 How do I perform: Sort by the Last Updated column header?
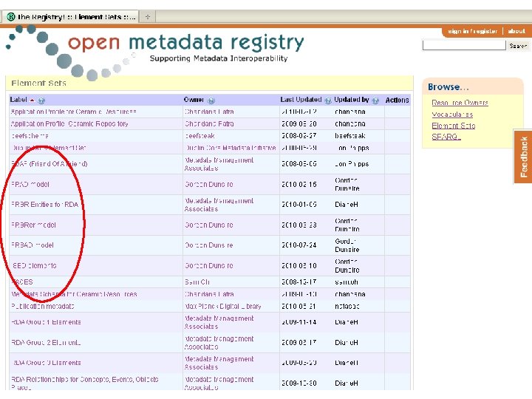point(301,100)
